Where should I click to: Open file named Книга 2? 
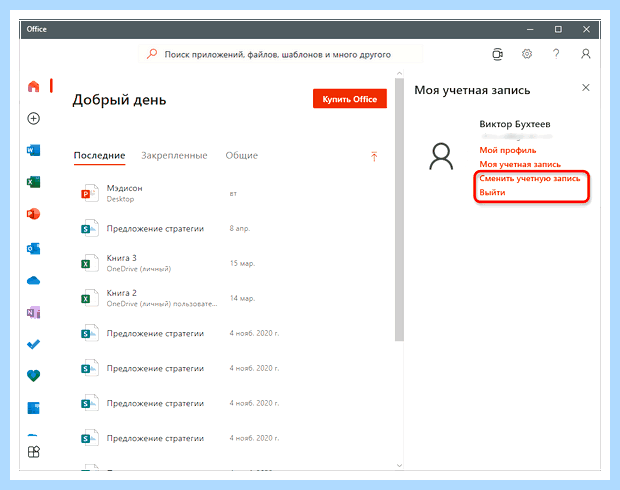121,293
